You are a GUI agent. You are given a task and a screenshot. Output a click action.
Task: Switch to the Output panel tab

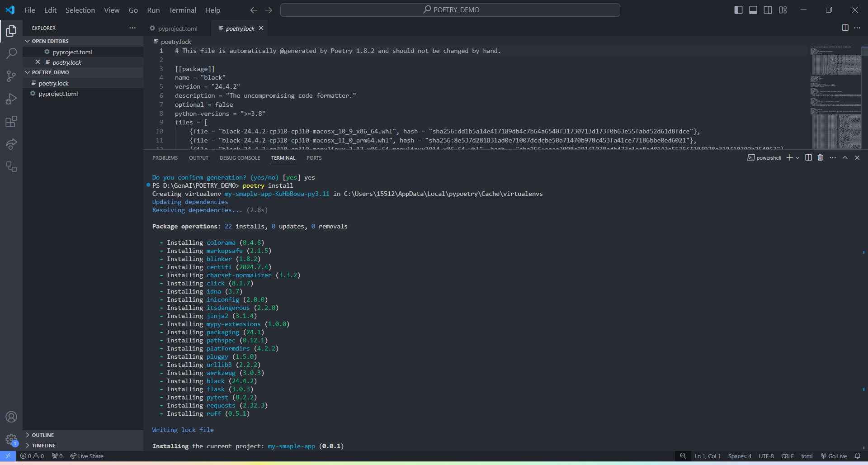(198, 158)
